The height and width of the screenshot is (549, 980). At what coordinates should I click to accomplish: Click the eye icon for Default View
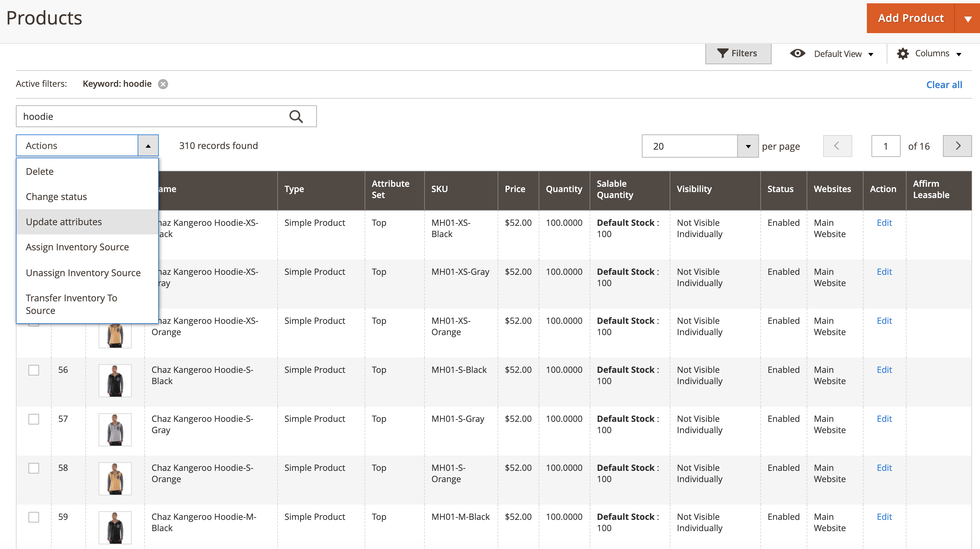point(797,53)
